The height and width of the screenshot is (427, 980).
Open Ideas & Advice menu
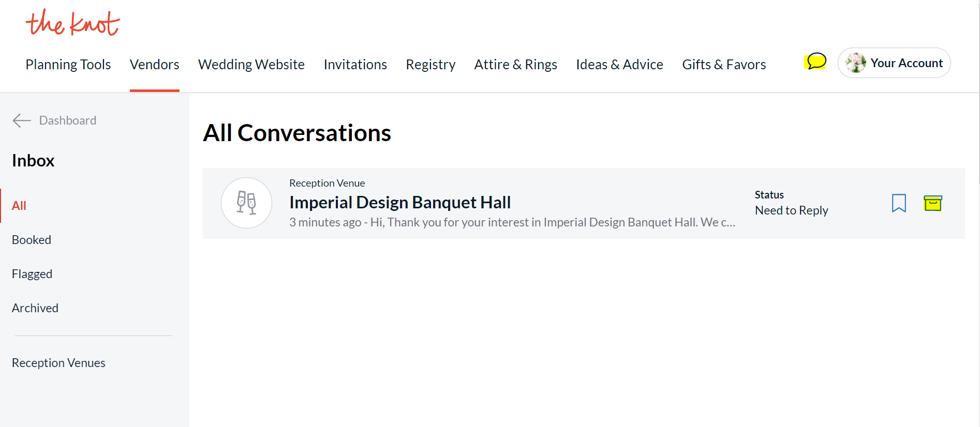(x=619, y=65)
